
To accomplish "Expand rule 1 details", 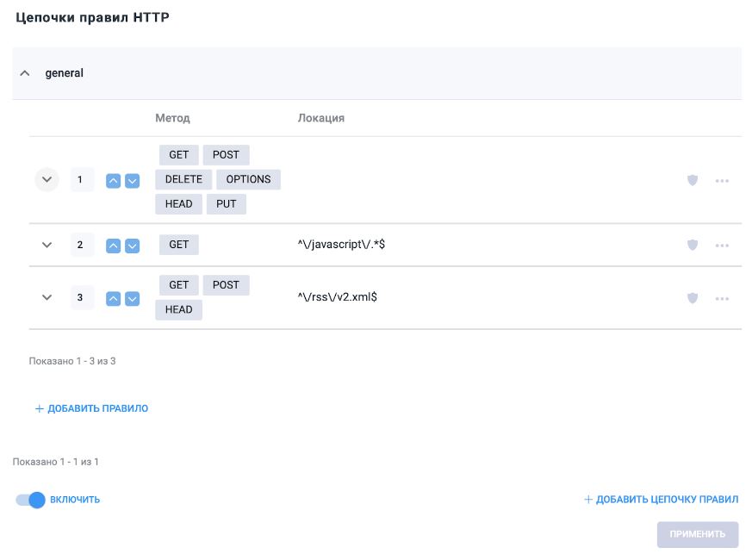I will point(47,180).
